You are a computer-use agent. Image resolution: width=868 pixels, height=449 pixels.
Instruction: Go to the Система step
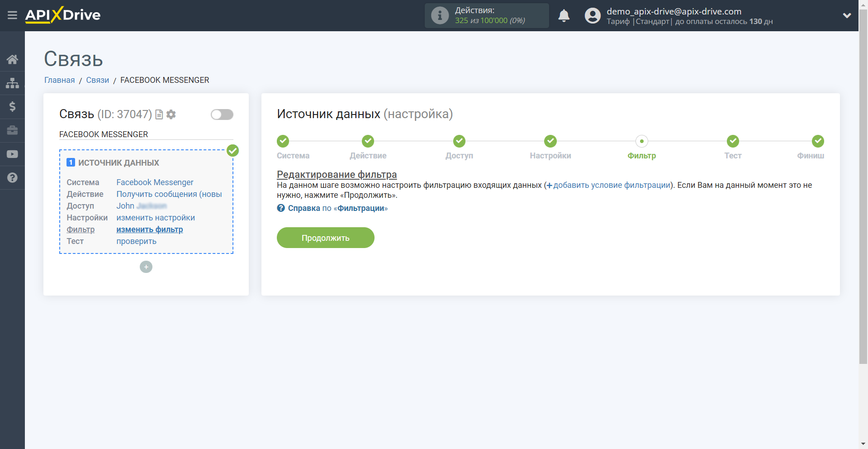point(283,141)
